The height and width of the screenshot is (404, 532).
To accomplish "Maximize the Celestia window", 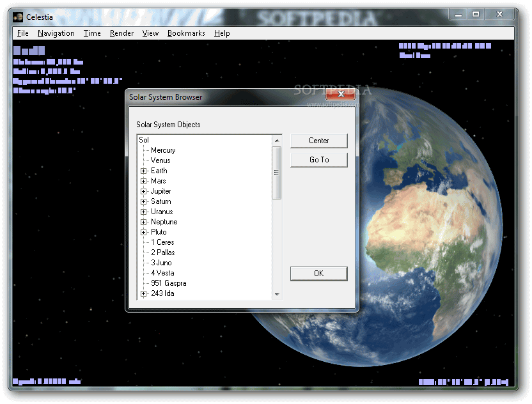I will tap(476, 15).
